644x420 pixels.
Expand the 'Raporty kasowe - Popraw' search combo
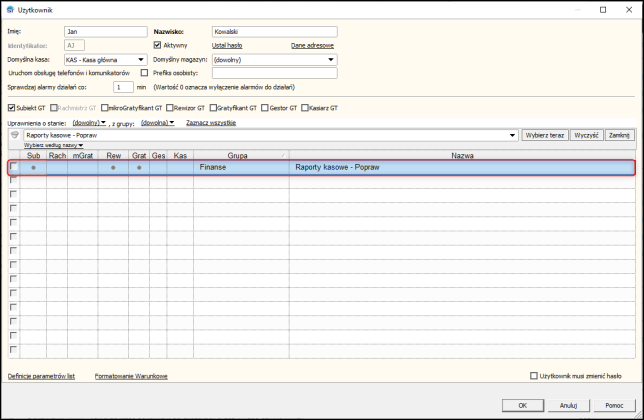512,135
